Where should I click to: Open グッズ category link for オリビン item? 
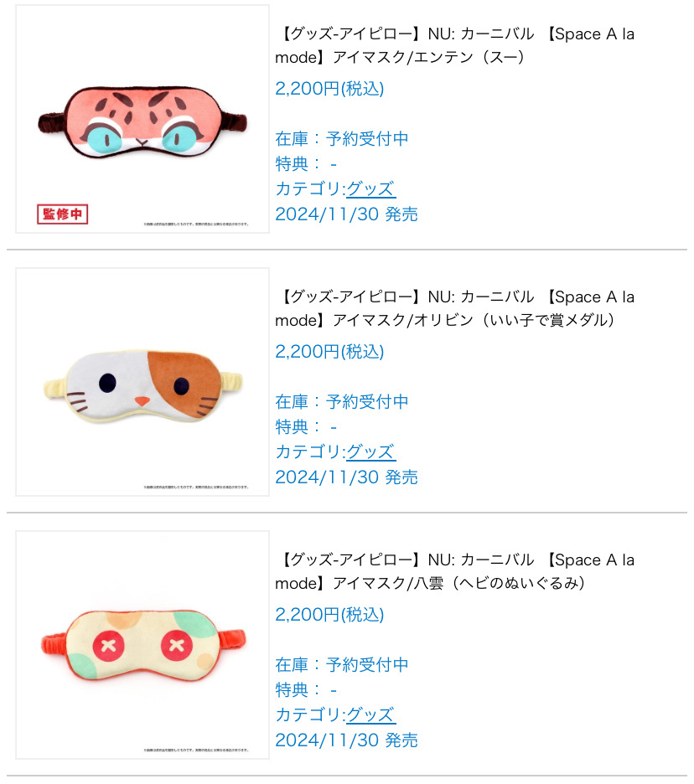pyautogui.click(x=370, y=452)
